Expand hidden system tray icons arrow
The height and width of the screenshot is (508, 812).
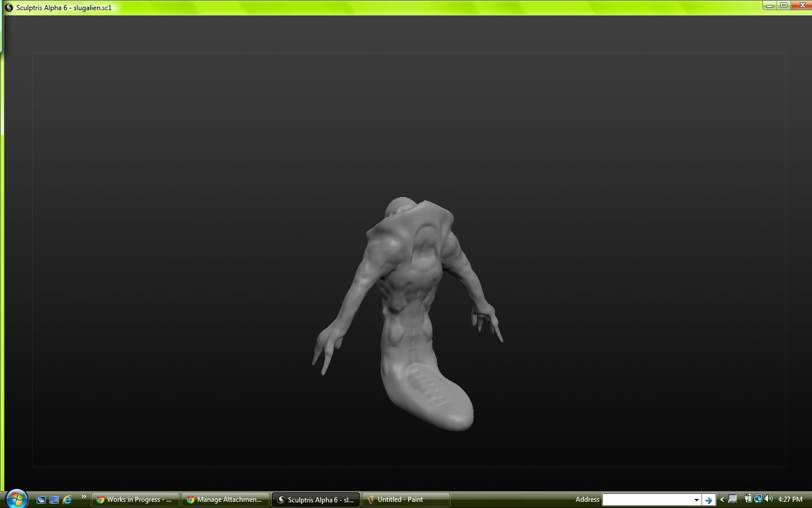pyautogui.click(x=722, y=499)
